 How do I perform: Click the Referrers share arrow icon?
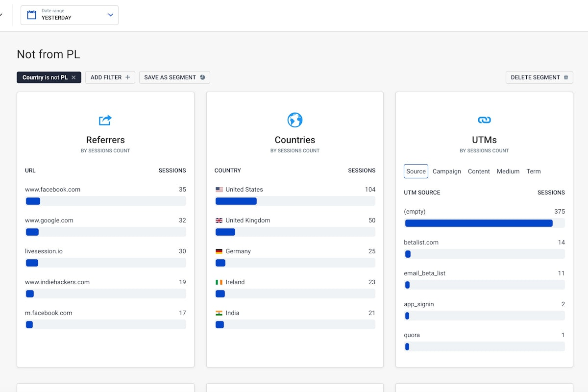tap(105, 120)
